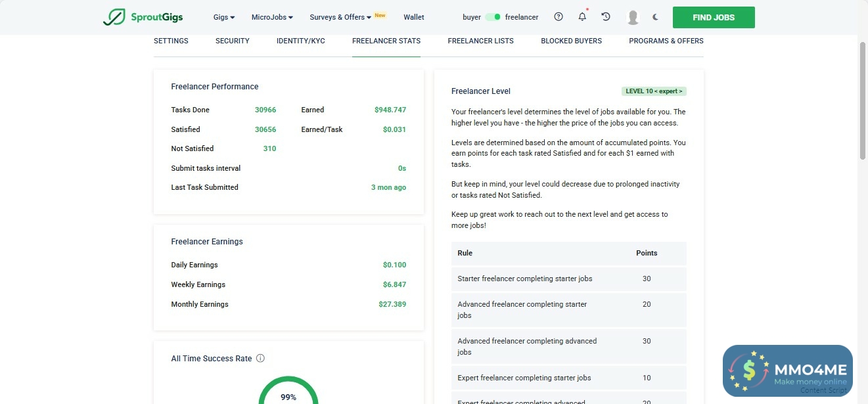Expand the Gigs dropdown menu
The height and width of the screenshot is (404, 868).
point(224,17)
